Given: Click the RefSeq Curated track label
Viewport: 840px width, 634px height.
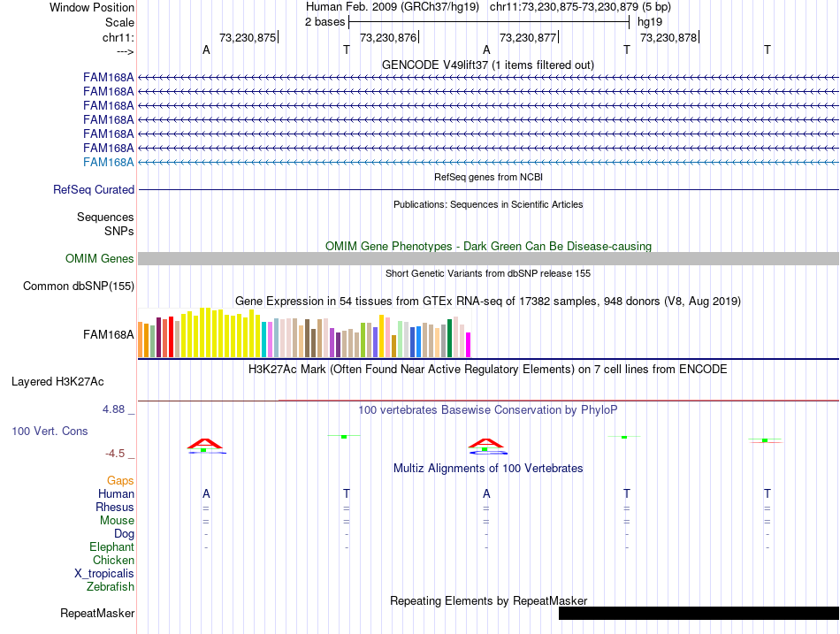Looking at the screenshot, I should click(x=94, y=190).
